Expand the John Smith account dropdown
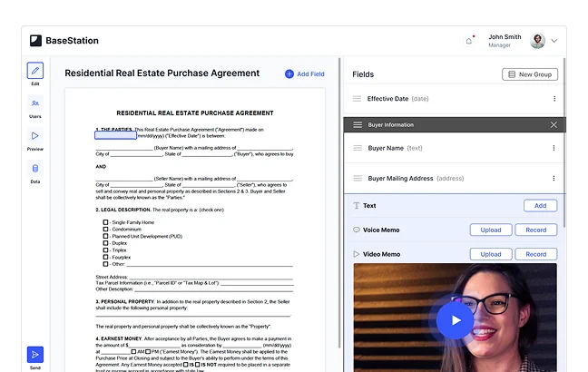 click(x=554, y=41)
